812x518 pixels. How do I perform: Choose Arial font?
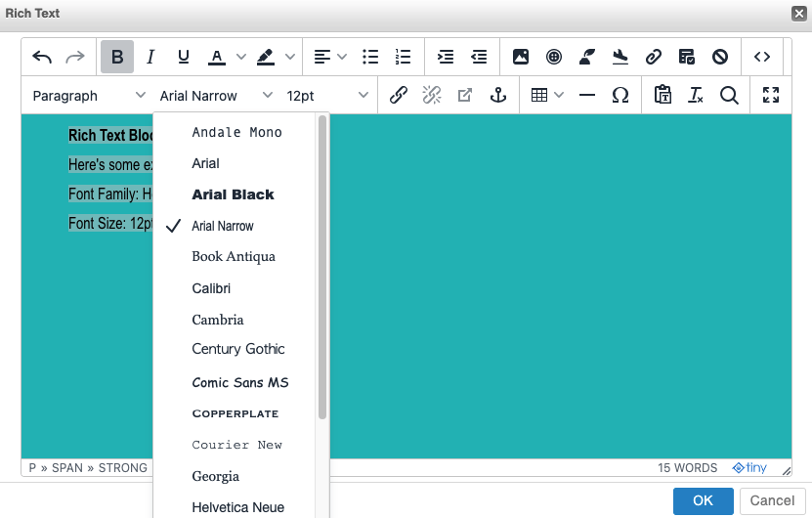236,163
